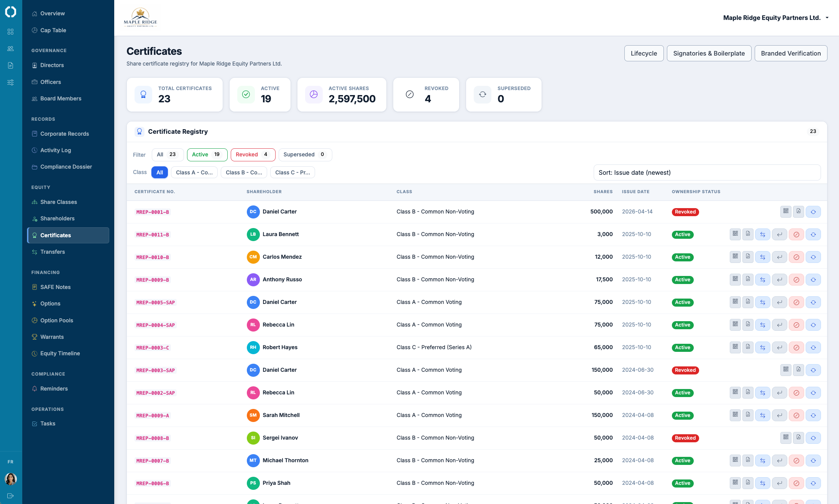Click the Lifecycle button
The height and width of the screenshot is (504, 839).
(644, 53)
